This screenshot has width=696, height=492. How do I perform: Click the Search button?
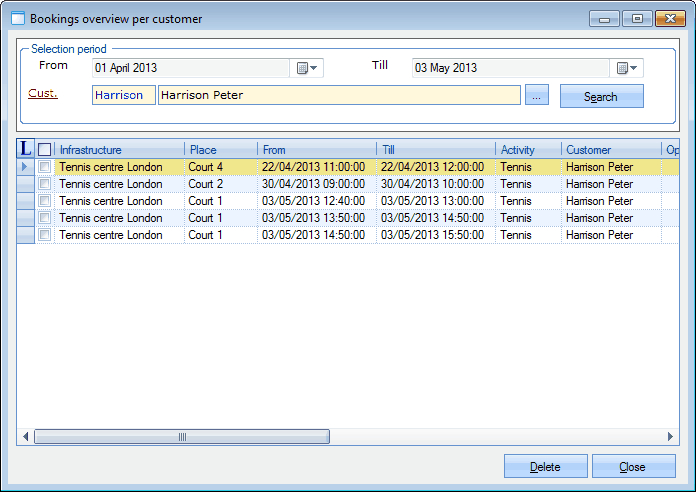(x=601, y=97)
